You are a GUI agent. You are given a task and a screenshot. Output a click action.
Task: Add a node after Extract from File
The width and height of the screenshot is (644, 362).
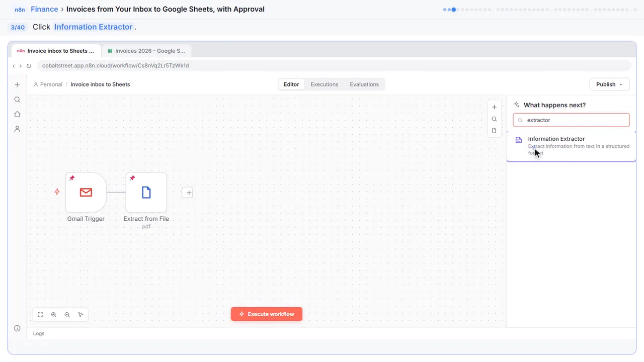pyautogui.click(x=187, y=193)
